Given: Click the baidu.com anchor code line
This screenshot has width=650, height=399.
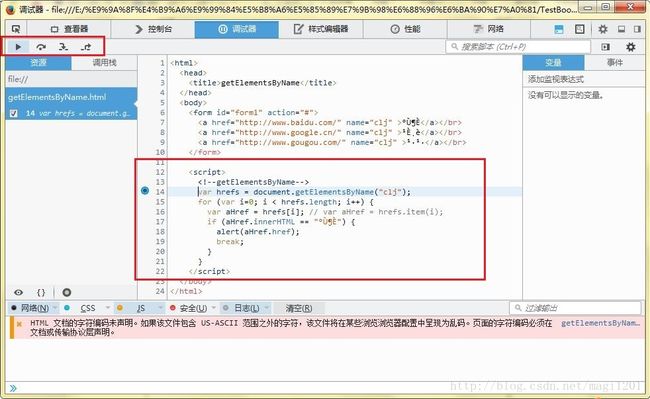Looking at the screenshot, I should tap(330, 122).
